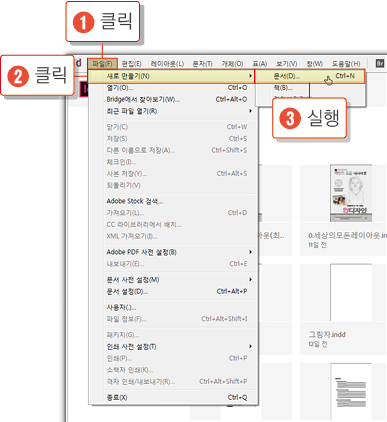Open the 편집(E) menu
Screen dimensions: 387x422
(131, 63)
